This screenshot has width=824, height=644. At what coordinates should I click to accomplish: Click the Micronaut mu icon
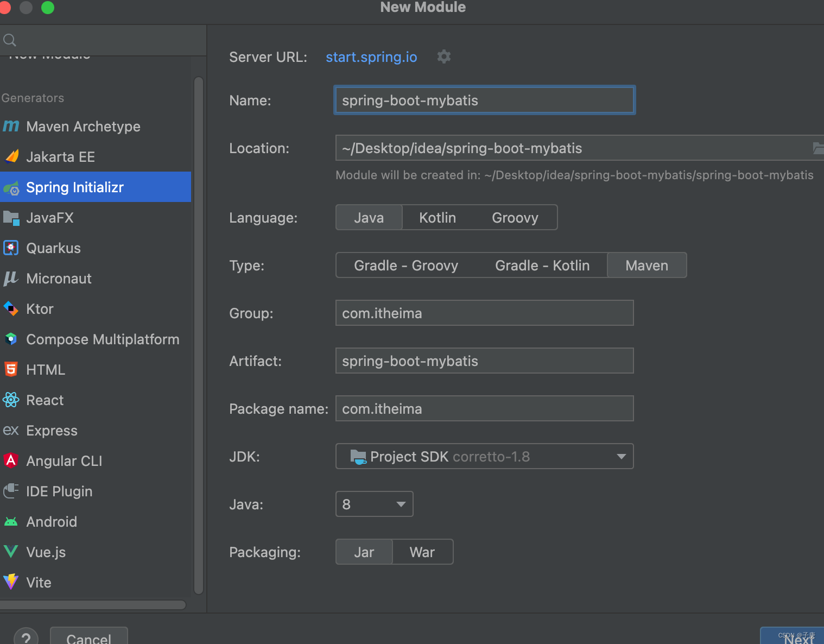point(11,279)
